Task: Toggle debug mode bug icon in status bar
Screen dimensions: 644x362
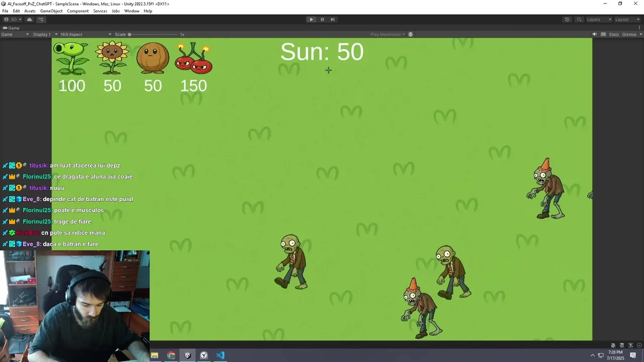Action: click(613, 345)
